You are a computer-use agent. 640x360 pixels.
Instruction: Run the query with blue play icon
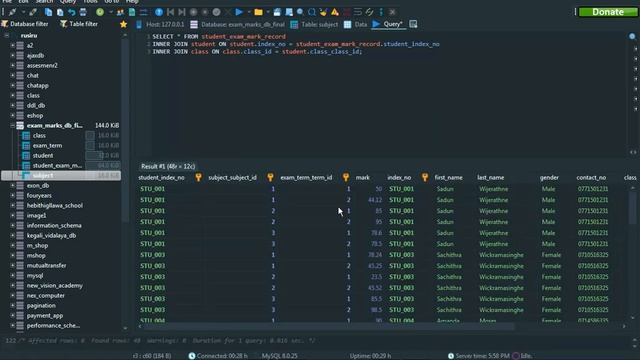[239, 12]
